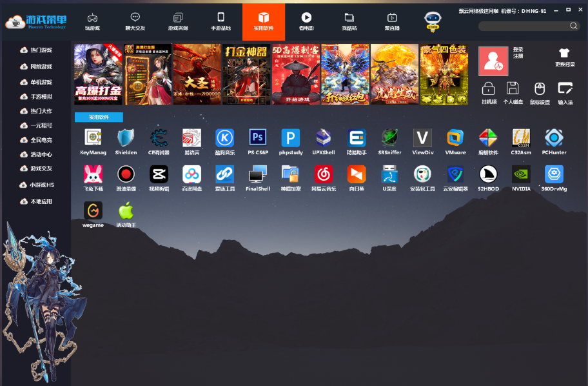588x386 pixels.
Task: Select the 游戏资讯 tab
Action: [178, 22]
